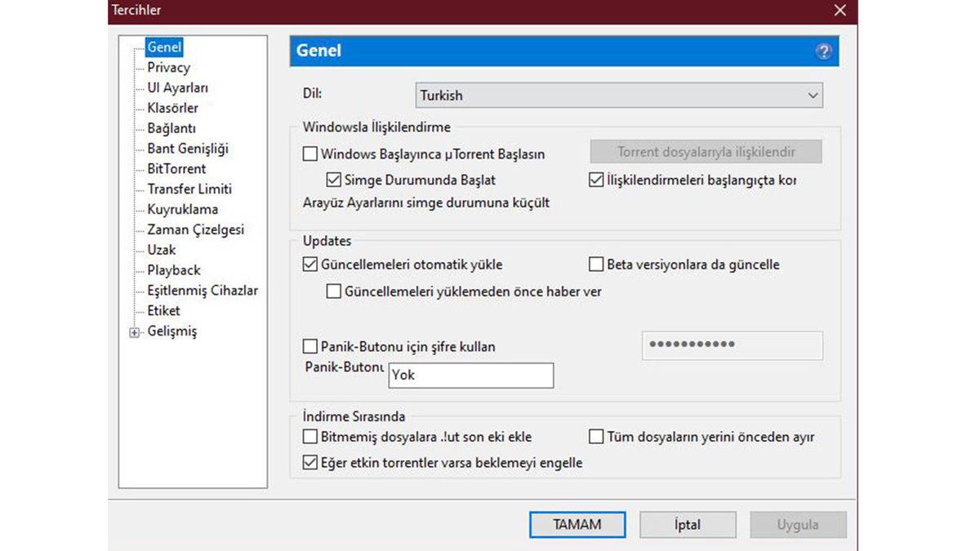Open the Dil language dropdown
The height and width of the screenshot is (551, 980).
click(x=813, y=95)
